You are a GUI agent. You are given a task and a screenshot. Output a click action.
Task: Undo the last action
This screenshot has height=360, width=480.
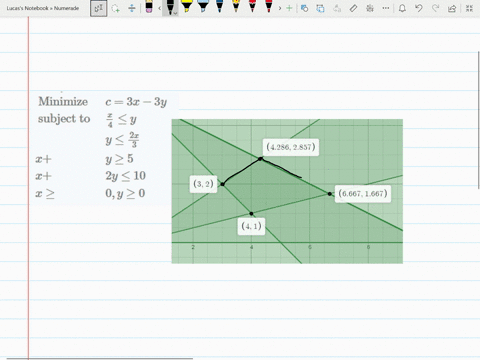tap(419, 8)
